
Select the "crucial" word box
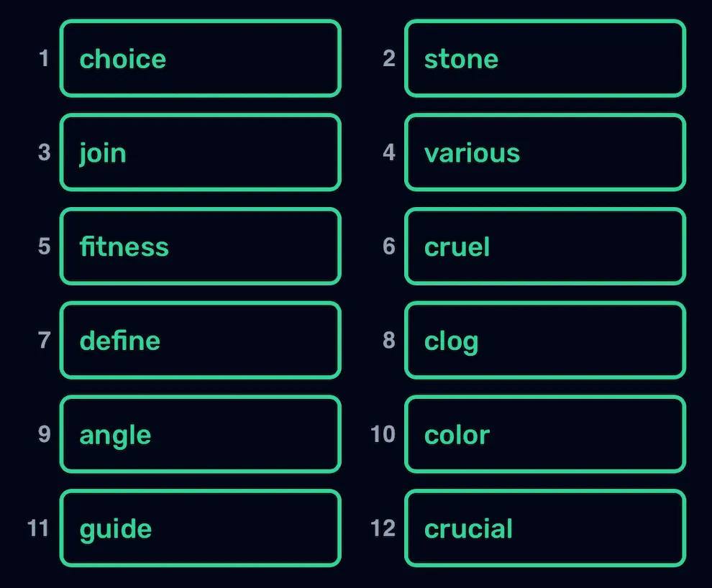[545, 528]
